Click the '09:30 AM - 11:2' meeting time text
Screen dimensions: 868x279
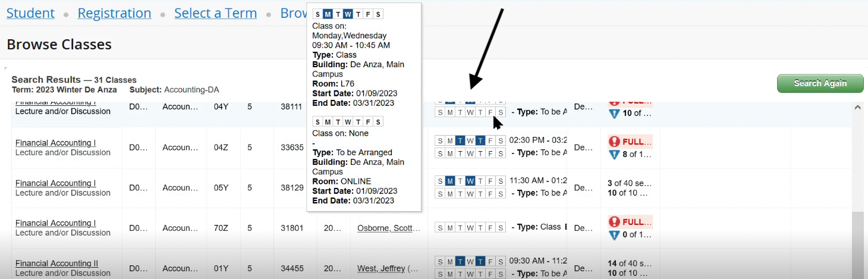coord(538,261)
